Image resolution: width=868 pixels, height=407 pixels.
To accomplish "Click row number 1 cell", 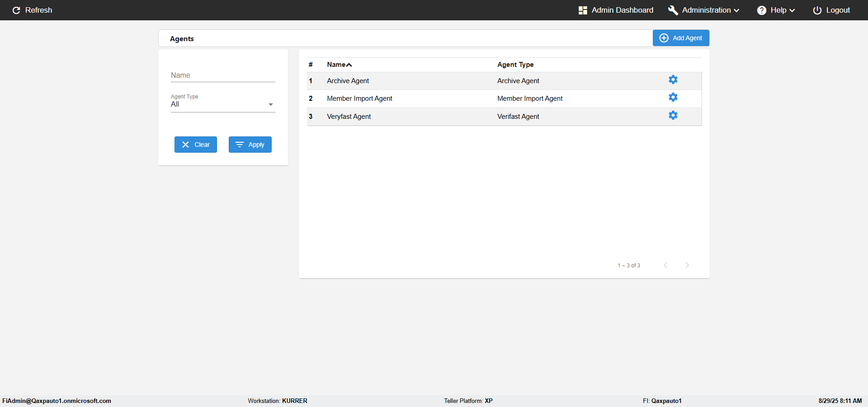I will click(x=311, y=81).
